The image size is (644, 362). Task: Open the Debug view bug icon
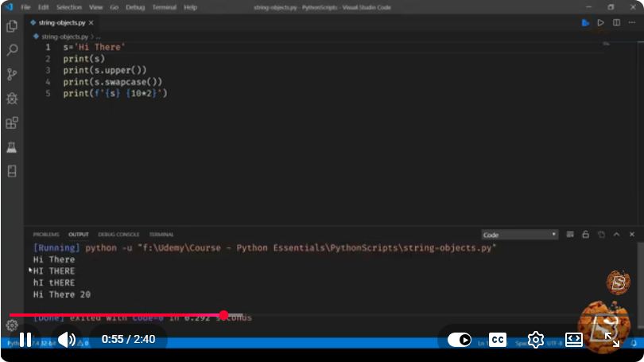click(12, 99)
